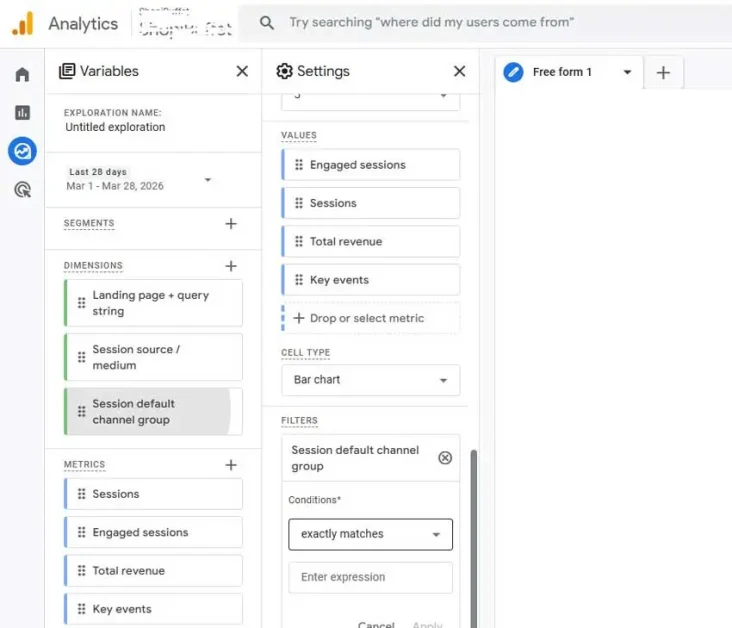The image size is (732, 628).
Task: Open the Free form 1 tab menu arrow
Action: pos(627,72)
